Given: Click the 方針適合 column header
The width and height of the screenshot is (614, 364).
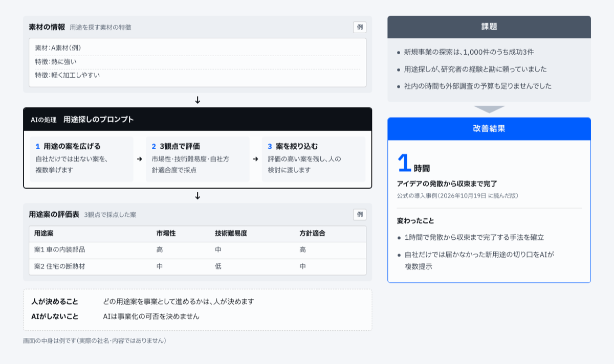Looking at the screenshot, I should point(313,233).
